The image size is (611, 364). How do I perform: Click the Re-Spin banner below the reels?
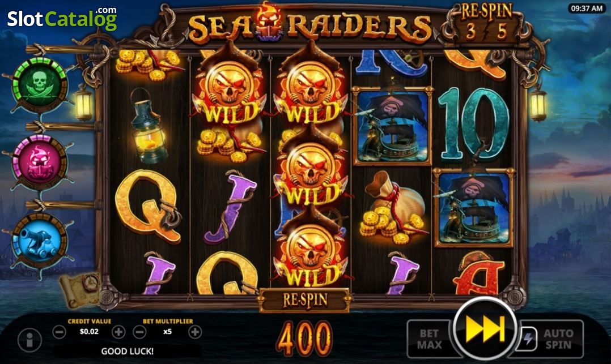(x=304, y=301)
